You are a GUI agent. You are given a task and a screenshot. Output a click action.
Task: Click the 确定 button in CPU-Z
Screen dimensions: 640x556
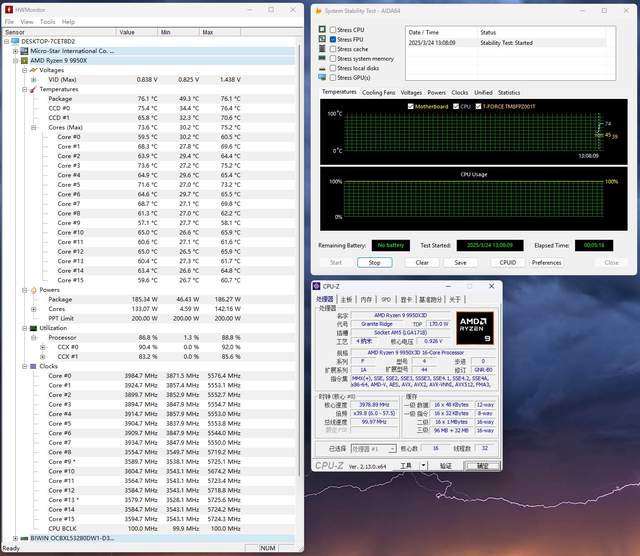click(x=482, y=466)
